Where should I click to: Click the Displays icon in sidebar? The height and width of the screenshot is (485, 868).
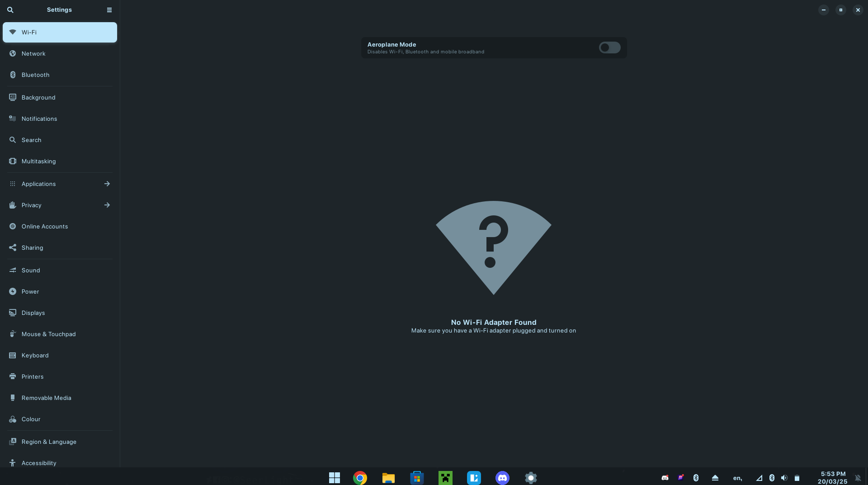click(13, 313)
